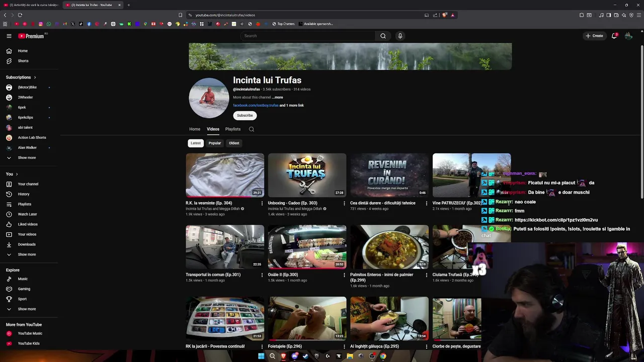The width and height of the screenshot is (644, 362).
Task: Toggle browser sidebar panel icon
Action: [609, 15]
